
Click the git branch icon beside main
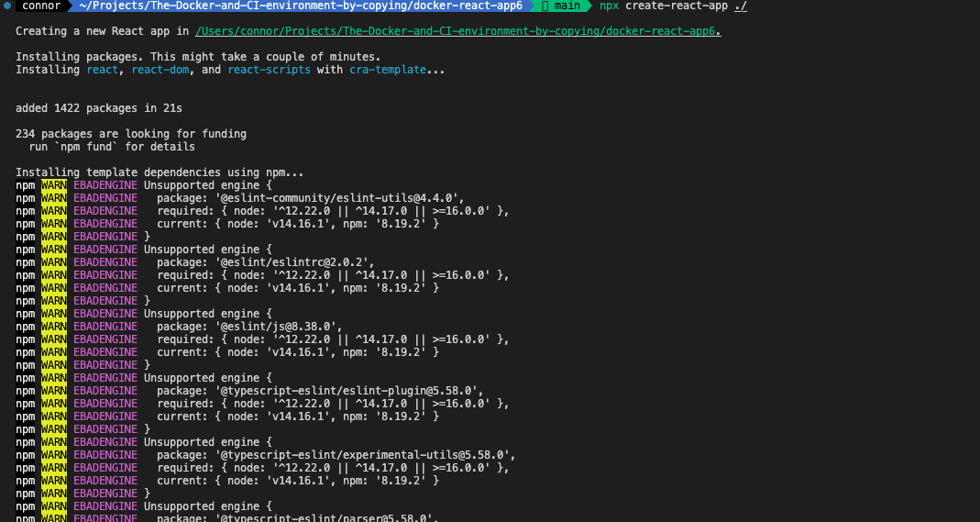click(545, 6)
